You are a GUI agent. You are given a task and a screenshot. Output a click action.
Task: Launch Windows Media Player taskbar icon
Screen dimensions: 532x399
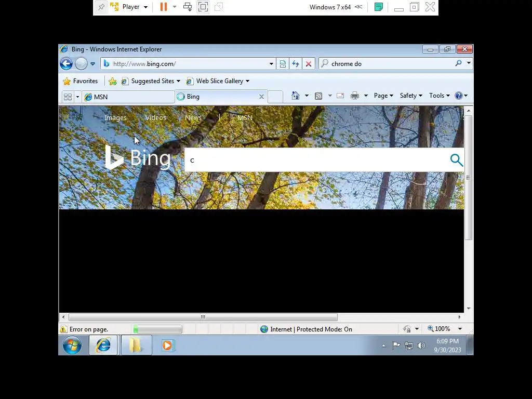pyautogui.click(x=167, y=345)
